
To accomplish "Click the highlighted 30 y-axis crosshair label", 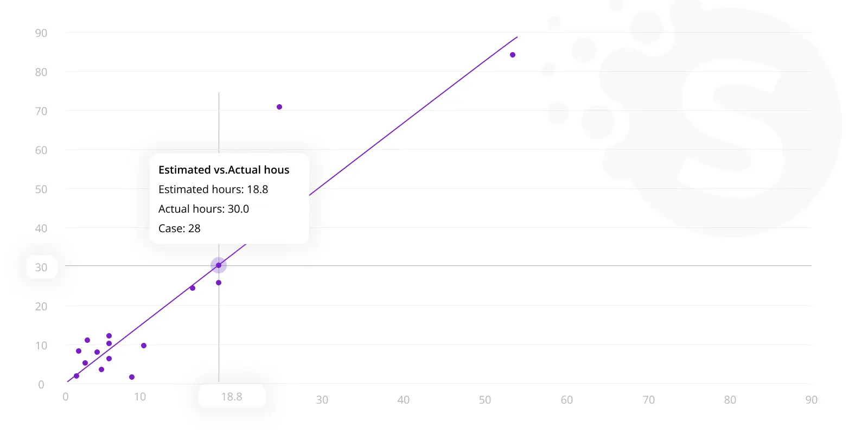I will point(42,267).
